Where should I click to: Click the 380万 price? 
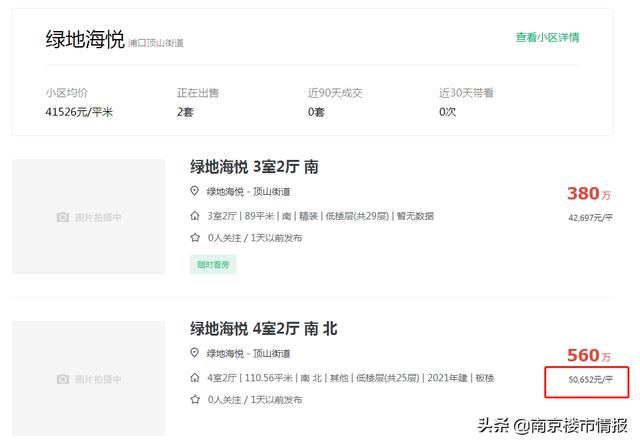[x=589, y=193]
